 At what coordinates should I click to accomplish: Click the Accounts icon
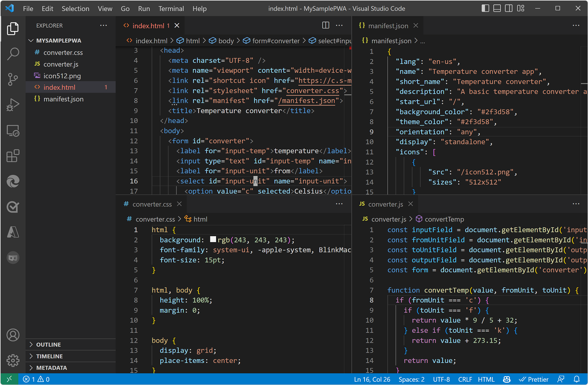coord(13,335)
